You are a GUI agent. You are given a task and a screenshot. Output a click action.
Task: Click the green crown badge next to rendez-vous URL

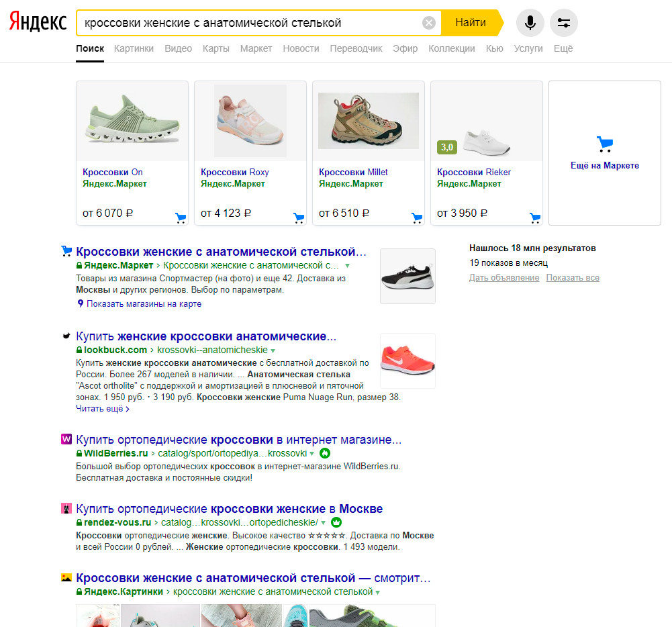336,522
